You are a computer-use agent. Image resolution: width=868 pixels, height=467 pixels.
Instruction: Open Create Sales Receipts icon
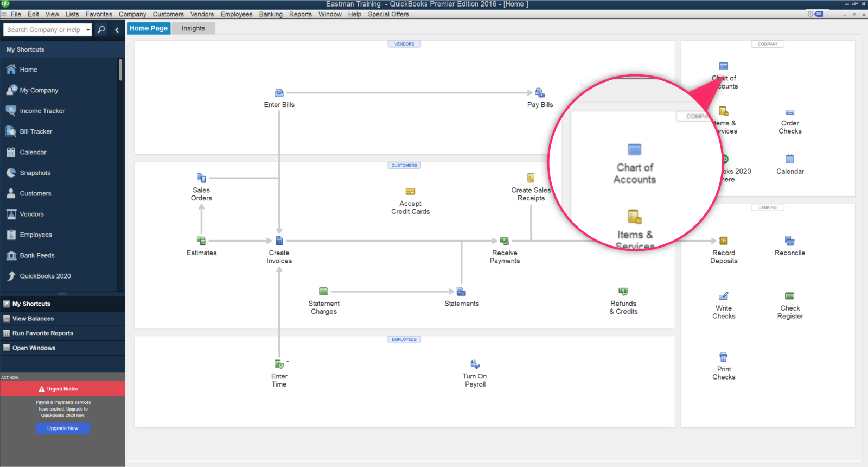531,178
